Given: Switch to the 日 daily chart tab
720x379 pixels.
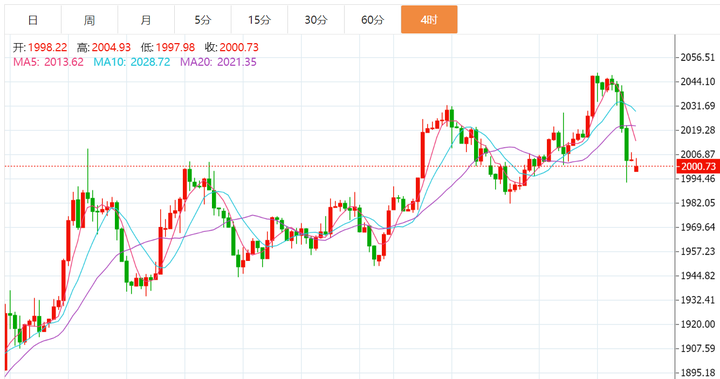Looking at the screenshot, I should click(33, 20).
